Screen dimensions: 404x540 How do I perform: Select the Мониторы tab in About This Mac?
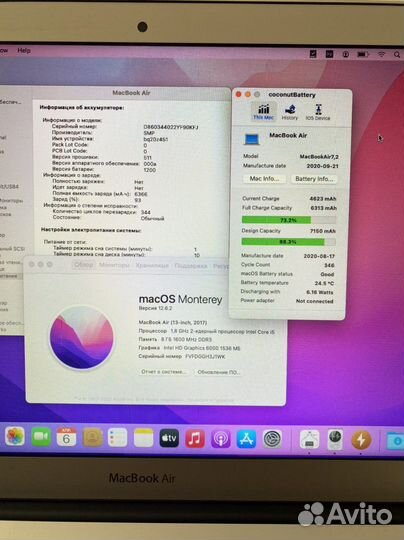114,265
